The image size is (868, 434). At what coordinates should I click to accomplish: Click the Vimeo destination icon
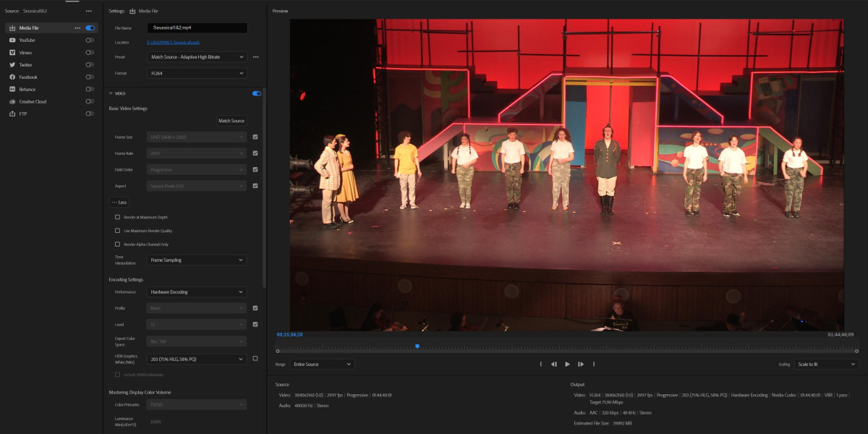12,53
